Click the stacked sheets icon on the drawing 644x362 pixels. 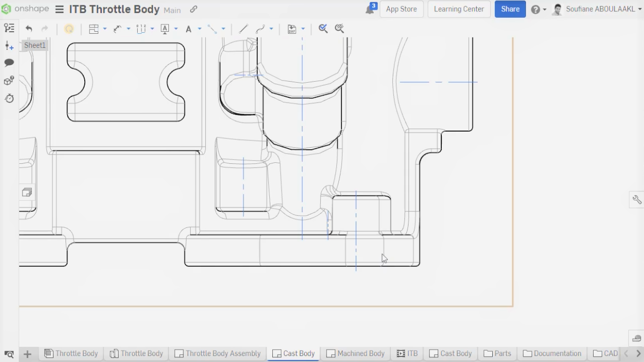(x=27, y=192)
